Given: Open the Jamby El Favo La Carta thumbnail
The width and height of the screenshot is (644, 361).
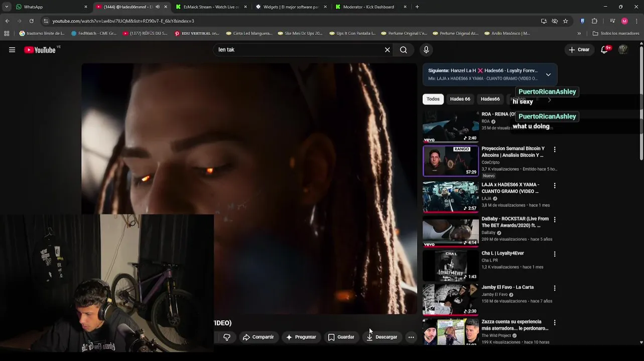Looking at the screenshot, I should pyautogui.click(x=451, y=300).
